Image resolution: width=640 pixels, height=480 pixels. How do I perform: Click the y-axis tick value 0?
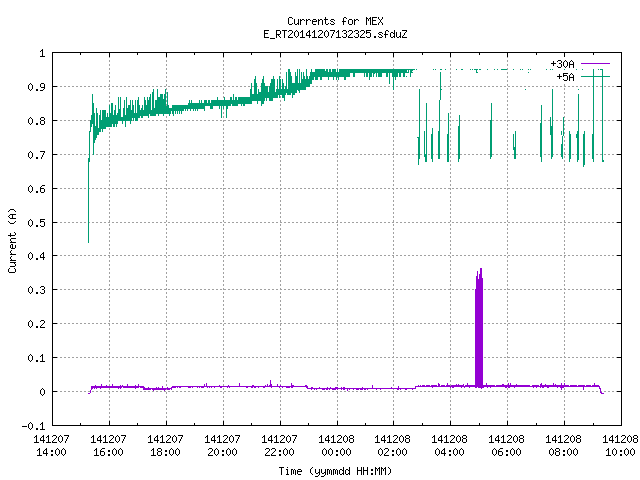click(42, 391)
